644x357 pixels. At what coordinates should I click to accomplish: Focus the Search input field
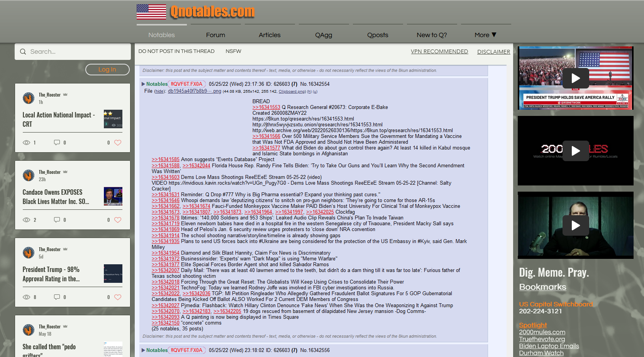pyautogui.click(x=73, y=52)
